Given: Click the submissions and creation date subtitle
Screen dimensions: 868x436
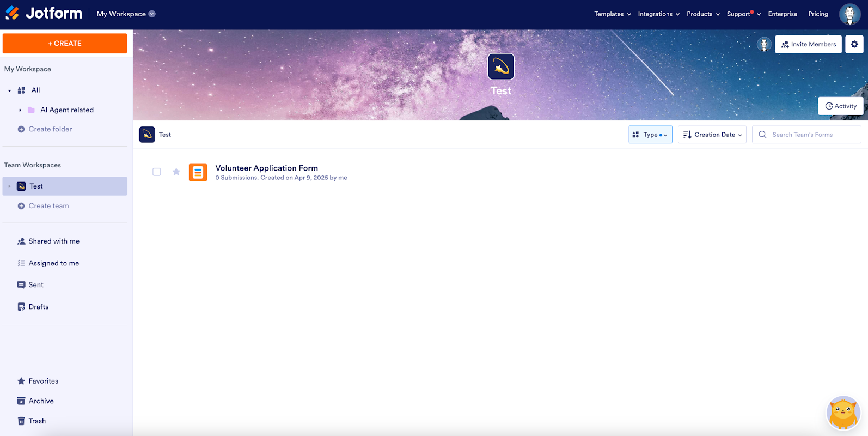Looking at the screenshot, I should pos(281,178).
